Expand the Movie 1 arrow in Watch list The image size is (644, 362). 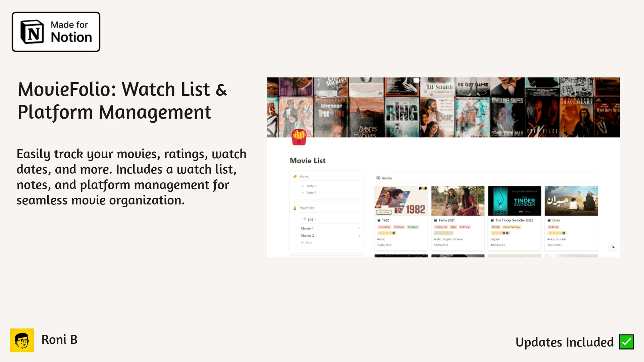[x=359, y=228]
